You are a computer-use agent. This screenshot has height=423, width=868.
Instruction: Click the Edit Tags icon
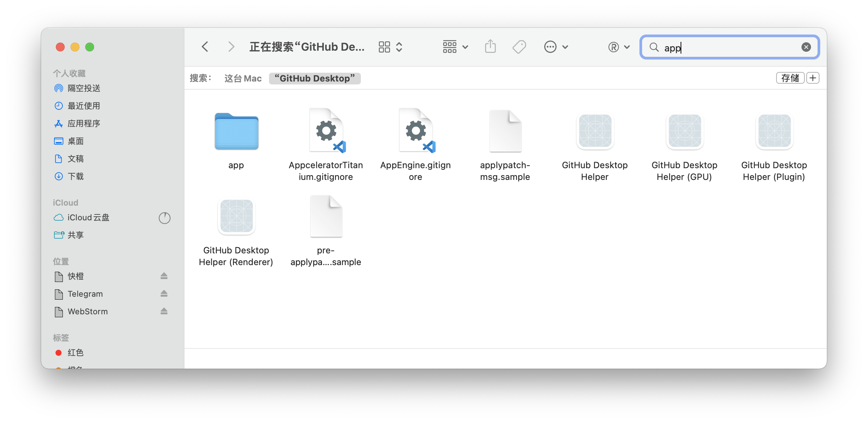pyautogui.click(x=519, y=47)
